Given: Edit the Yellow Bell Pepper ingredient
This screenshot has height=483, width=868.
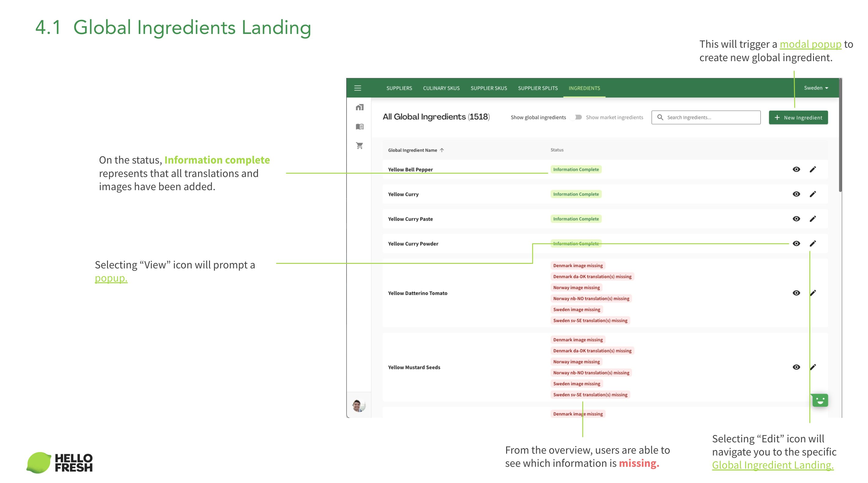Looking at the screenshot, I should click(x=813, y=169).
